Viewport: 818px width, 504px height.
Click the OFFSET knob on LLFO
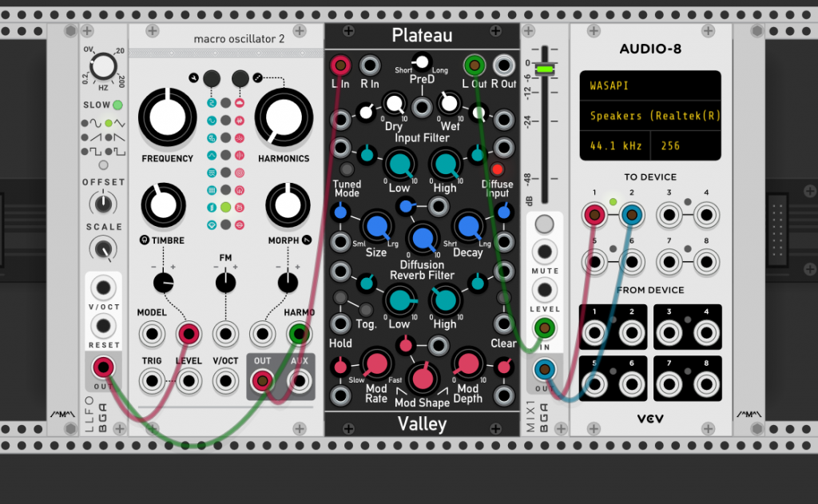tap(103, 204)
